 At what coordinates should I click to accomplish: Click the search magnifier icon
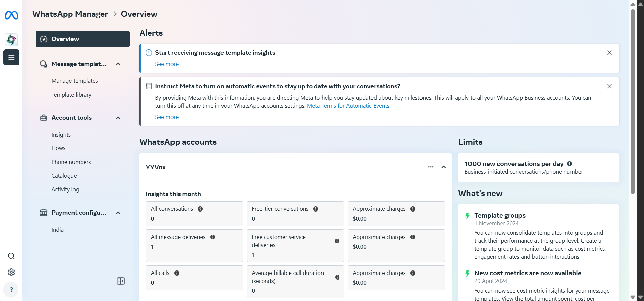click(x=11, y=256)
